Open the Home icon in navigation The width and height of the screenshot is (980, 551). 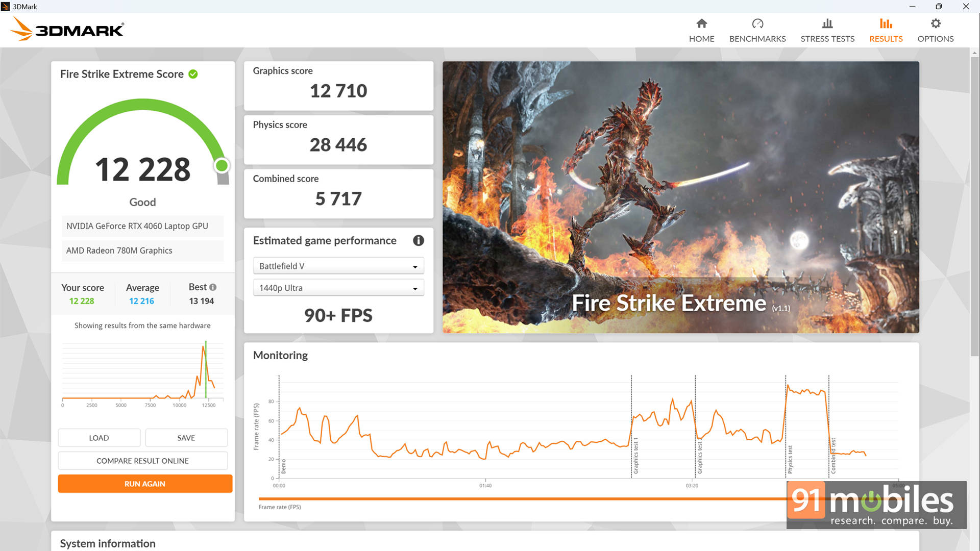pyautogui.click(x=701, y=23)
